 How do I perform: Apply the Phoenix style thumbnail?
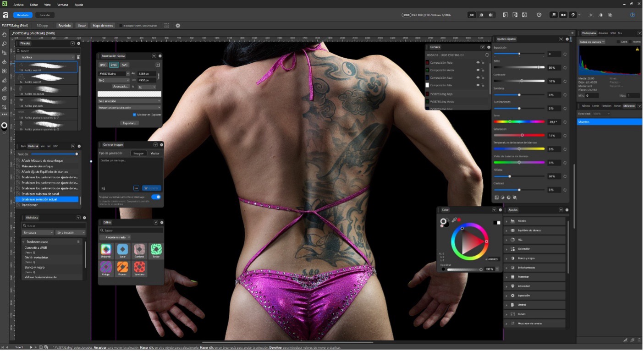pos(122,267)
